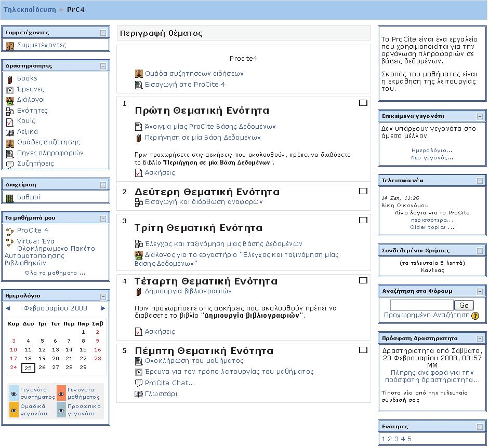Screen dimensions: 489x448
Task: Click the Ενότητες lesson icon in sidebar
Action: click(10, 111)
